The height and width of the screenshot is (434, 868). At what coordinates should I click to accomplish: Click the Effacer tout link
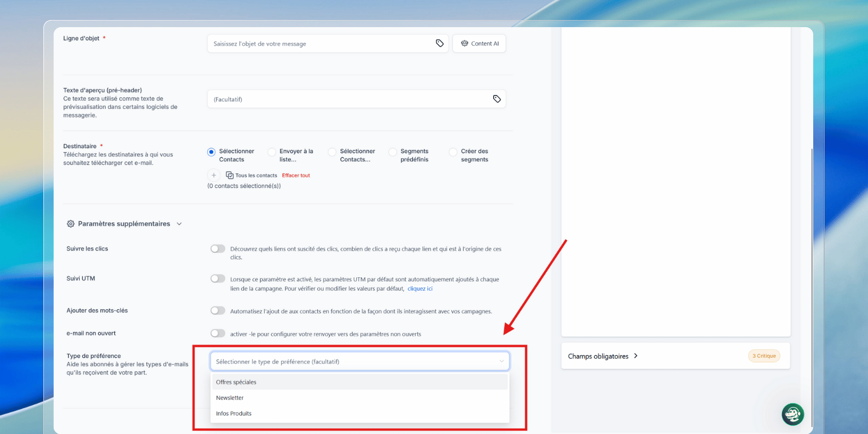point(296,175)
